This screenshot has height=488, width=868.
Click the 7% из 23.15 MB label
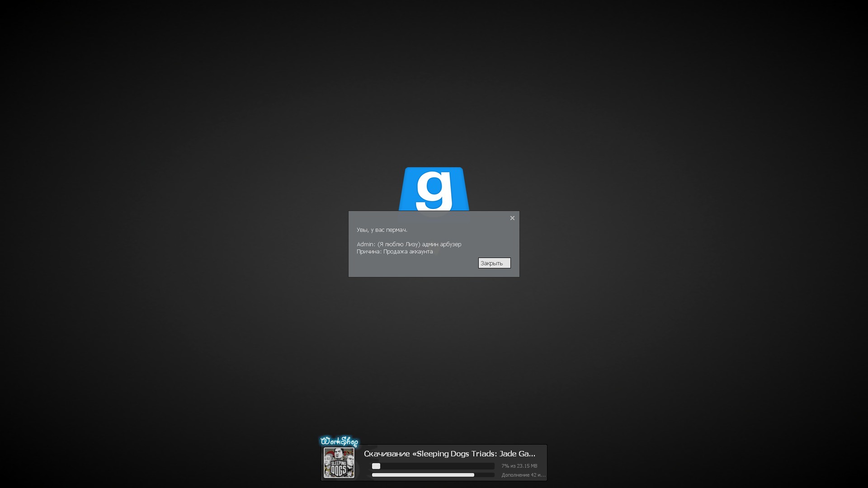click(x=519, y=466)
